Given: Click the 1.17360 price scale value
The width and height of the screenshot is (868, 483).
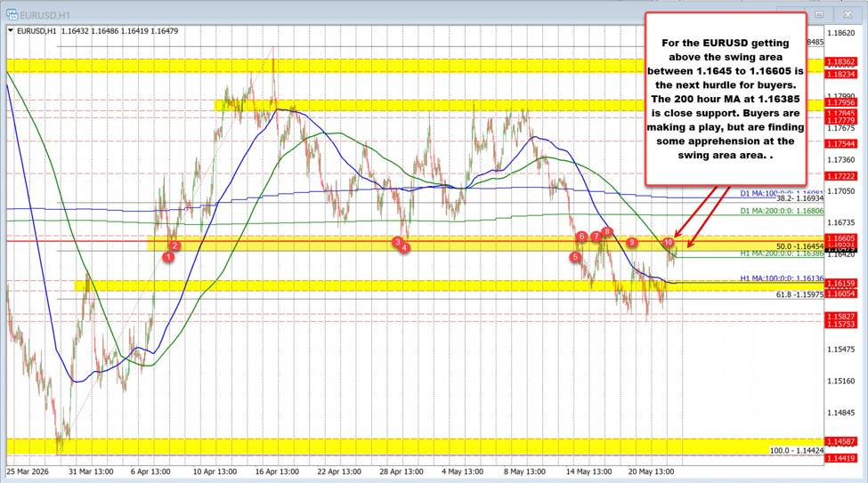Looking at the screenshot, I should [x=841, y=159].
